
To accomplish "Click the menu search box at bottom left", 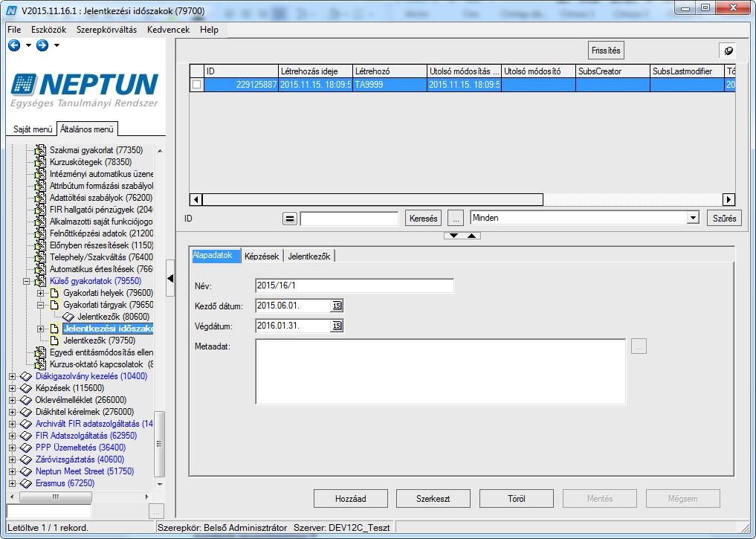I will (49, 511).
